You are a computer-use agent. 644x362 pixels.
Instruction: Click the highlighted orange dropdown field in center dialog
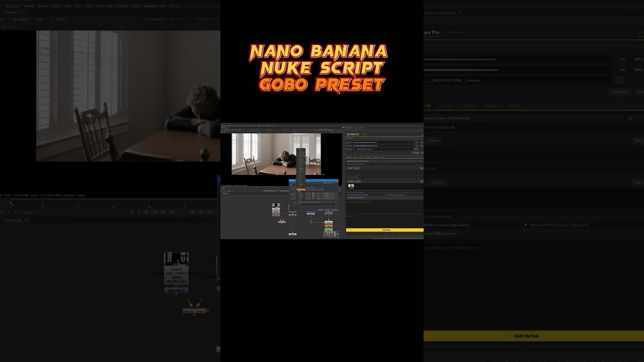[x=301, y=190]
